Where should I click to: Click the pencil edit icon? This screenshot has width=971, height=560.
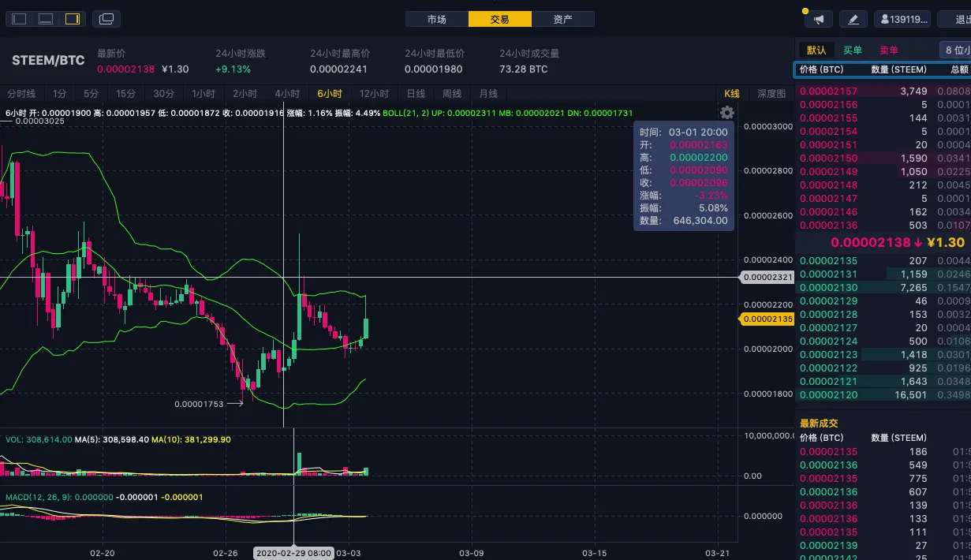coord(853,19)
